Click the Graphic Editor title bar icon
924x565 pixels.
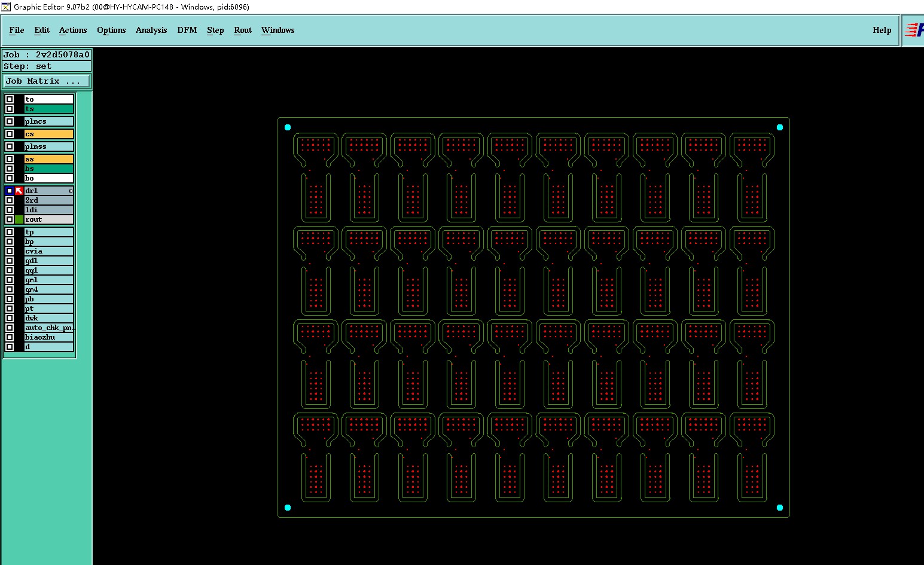point(6,7)
